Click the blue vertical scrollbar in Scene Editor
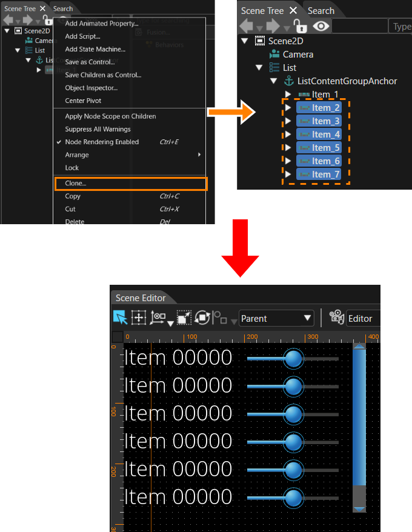412x532 pixels. [x=359, y=417]
